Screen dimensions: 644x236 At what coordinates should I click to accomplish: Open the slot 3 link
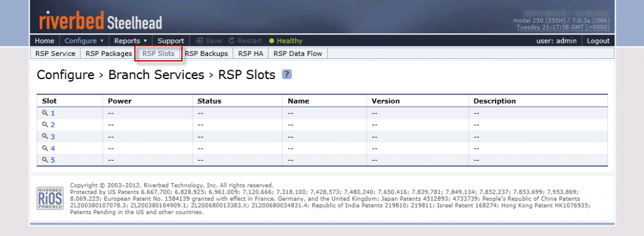53,136
